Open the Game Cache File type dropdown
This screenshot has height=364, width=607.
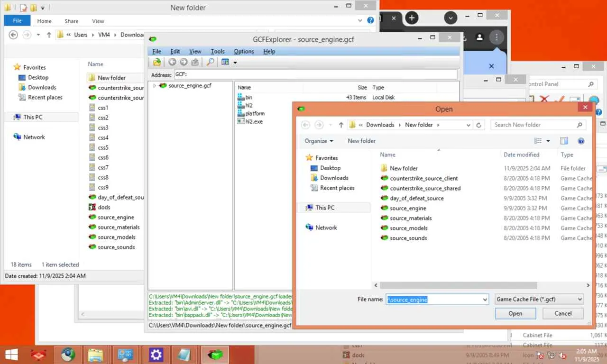539,300
